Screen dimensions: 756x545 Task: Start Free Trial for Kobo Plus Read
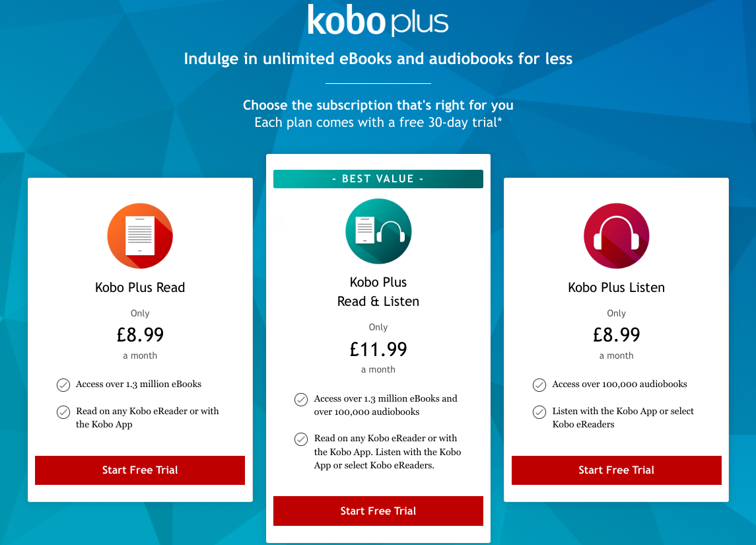[x=140, y=470]
